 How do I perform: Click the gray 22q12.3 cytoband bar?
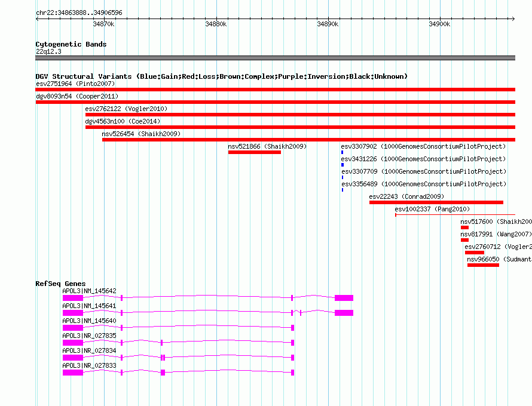275,58
